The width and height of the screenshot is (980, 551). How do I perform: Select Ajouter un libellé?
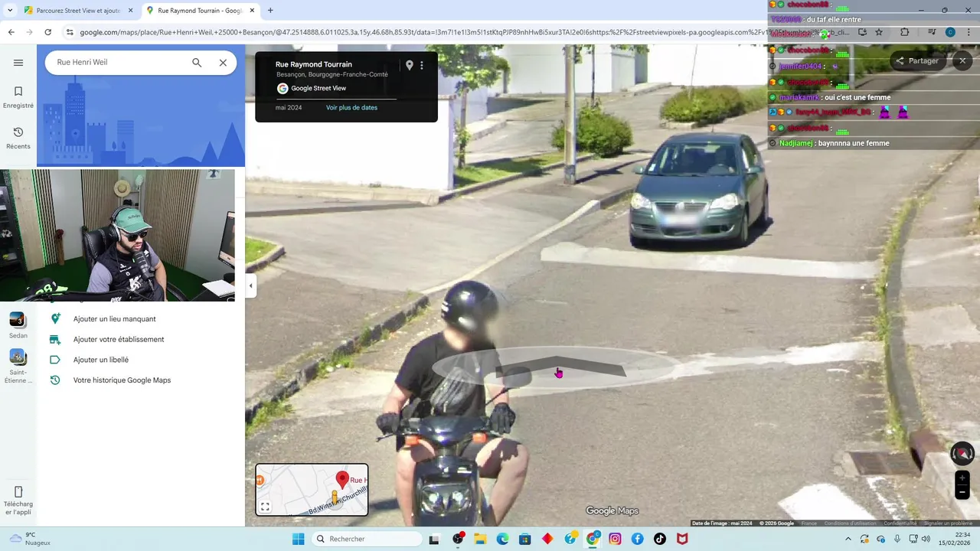[x=101, y=360]
